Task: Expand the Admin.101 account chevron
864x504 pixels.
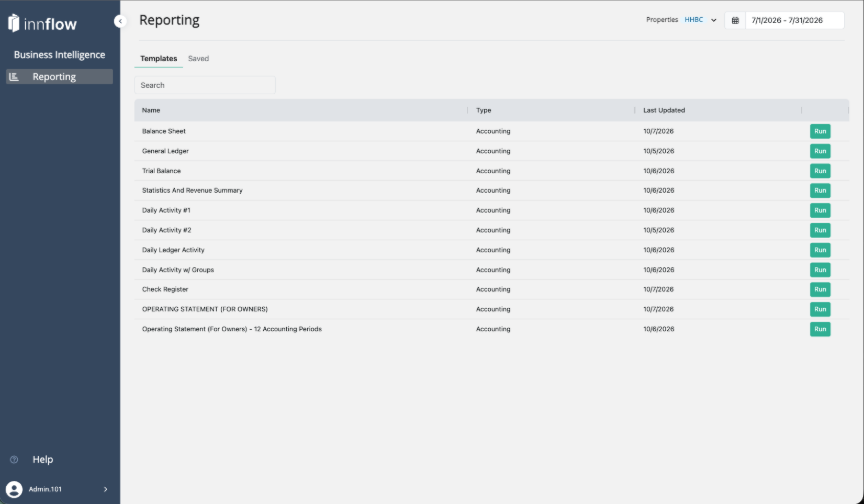Action: pyautogui.click(x=105, y=489)
